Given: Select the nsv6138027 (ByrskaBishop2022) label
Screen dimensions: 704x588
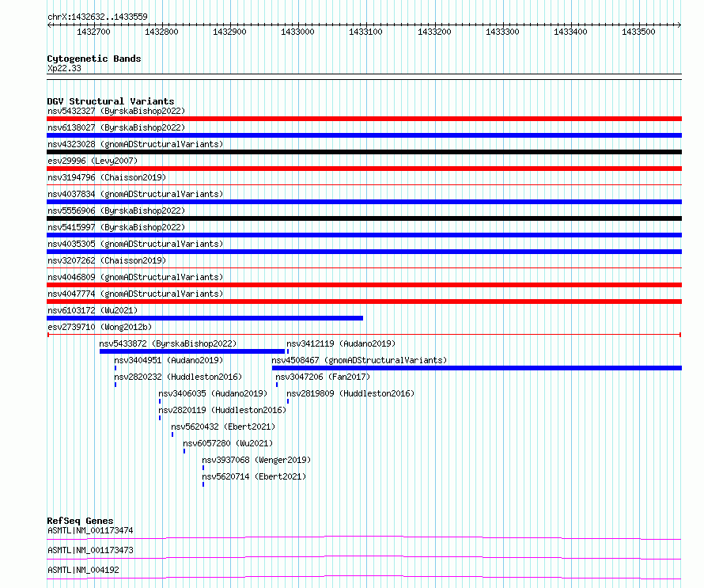Looking at the screenshot, I should pos(116,127).
